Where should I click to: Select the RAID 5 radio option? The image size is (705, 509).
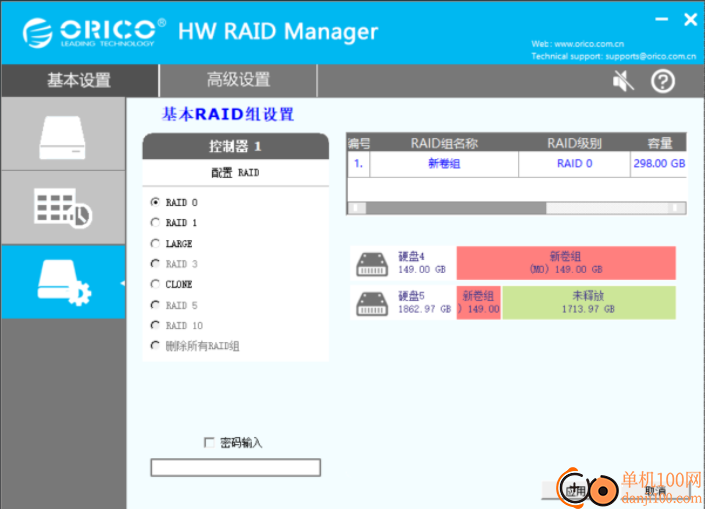pyautogui.click(x=155, y=305)
